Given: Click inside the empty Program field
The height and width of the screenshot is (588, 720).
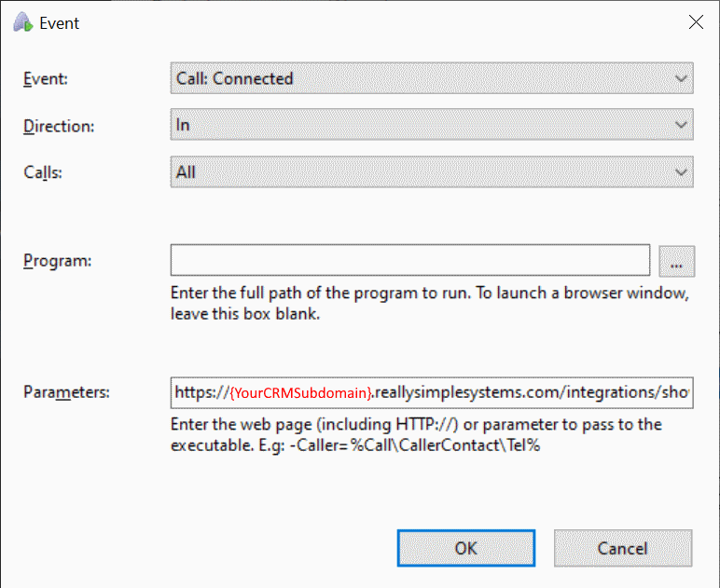Looking at the screenshot, I should point(409,261).
